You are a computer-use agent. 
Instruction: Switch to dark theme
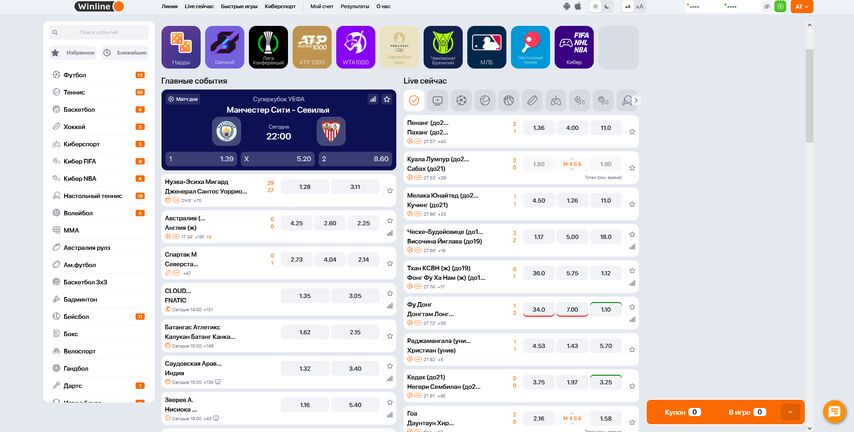pyautogui.click(x=607, y=7)
